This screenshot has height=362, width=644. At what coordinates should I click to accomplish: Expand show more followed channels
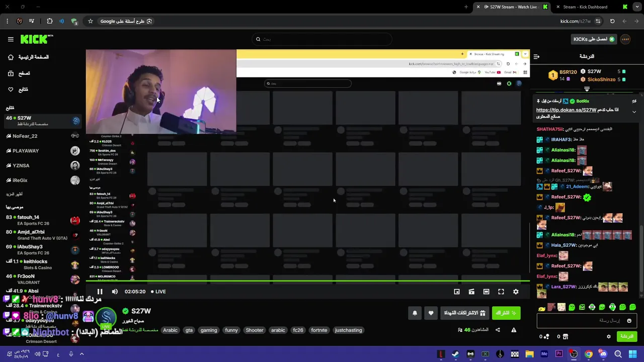14,194
